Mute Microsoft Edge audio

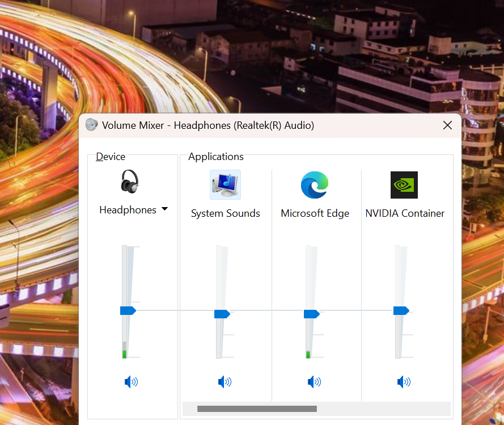(x=314, y=382)
